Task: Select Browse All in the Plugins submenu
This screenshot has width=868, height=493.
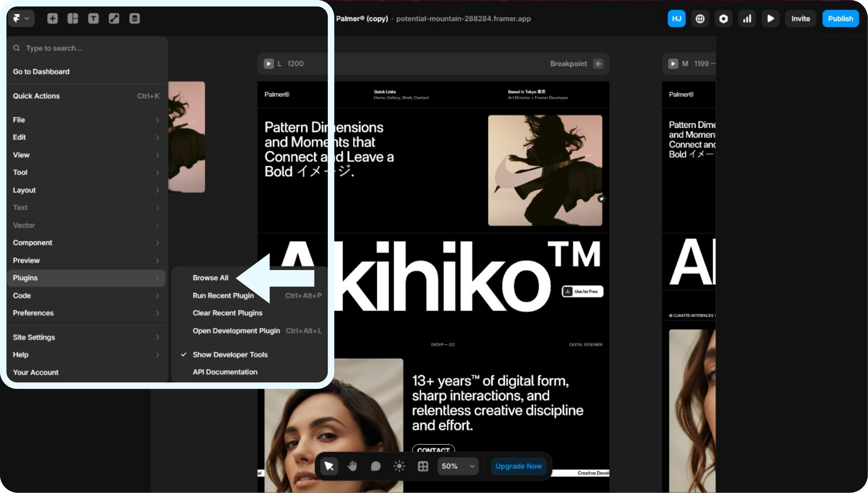Action: [x=210, y=277]
